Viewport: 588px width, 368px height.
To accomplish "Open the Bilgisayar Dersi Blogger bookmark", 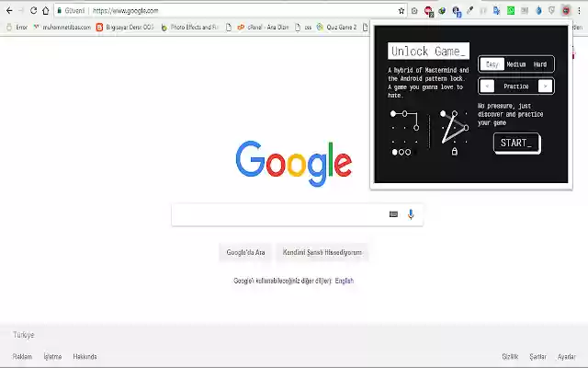I will [125, 27].
